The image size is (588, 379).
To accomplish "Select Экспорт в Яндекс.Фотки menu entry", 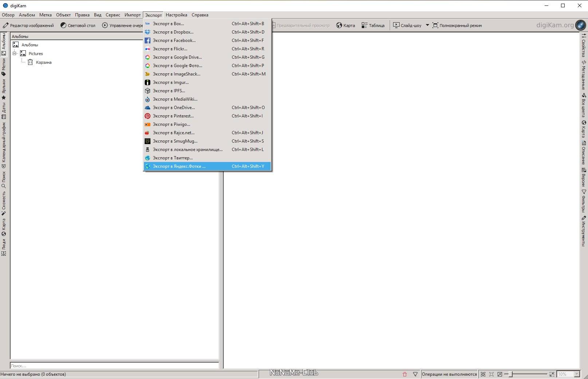I will [207, 166].
